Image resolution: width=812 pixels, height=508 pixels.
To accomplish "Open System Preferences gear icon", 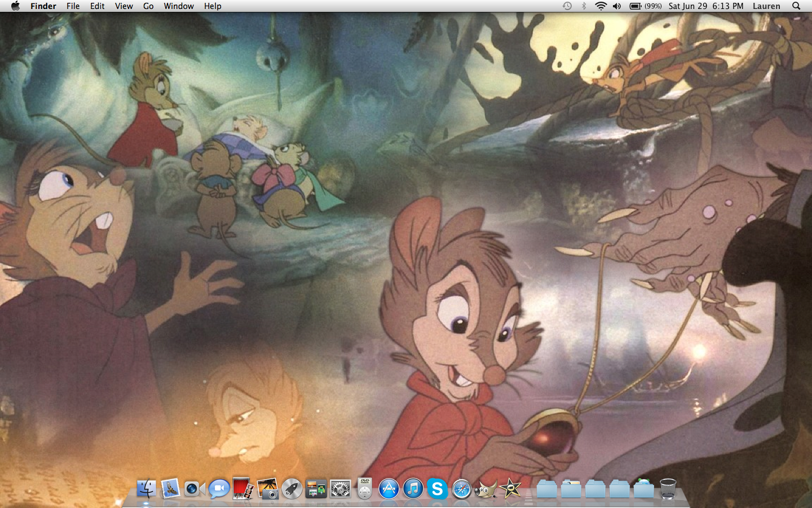I will pyautogui.click(x=341, y=489).
